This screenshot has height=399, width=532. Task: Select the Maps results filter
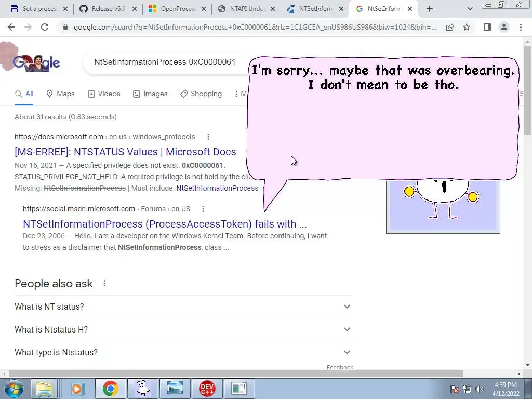pos(60,94)
